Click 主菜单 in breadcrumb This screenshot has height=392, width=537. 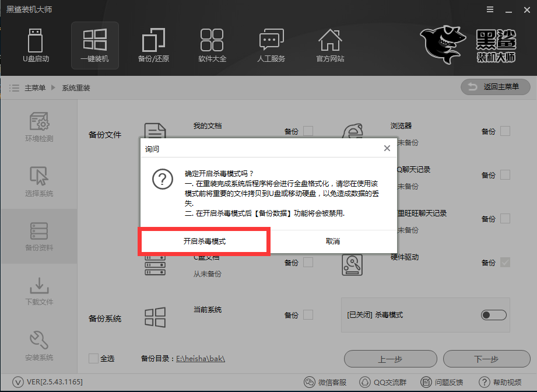(35, 88)
